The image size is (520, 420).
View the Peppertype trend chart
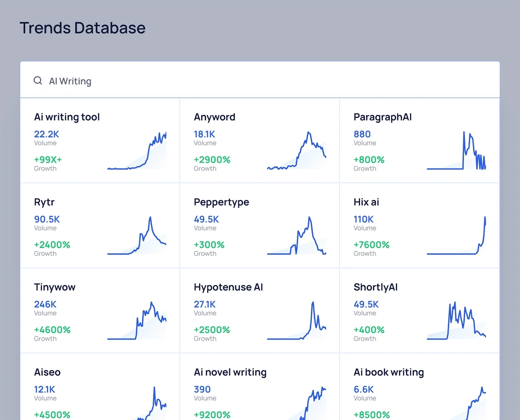coord(297,235)
